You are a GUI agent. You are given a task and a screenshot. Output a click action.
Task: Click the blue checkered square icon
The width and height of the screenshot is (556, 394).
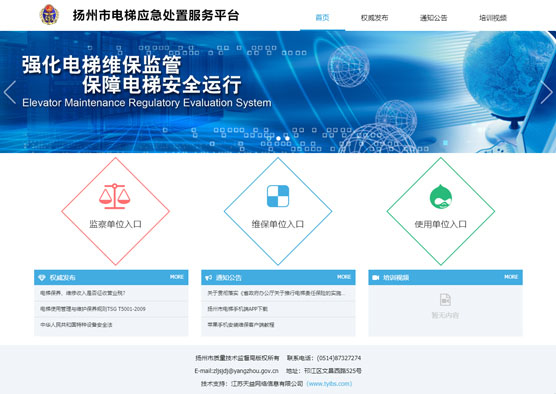tap(278, 196)
